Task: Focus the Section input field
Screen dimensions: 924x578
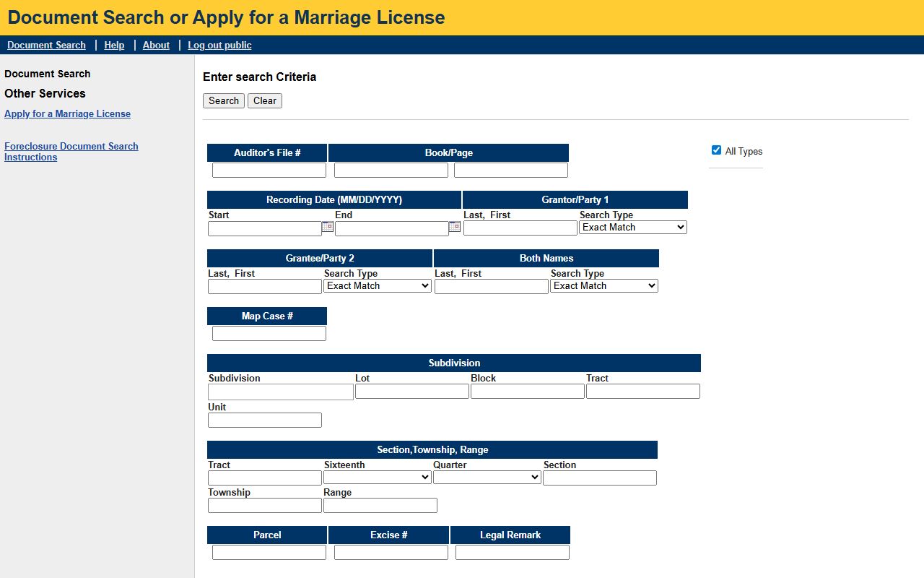Action: (x=600, y=478)
